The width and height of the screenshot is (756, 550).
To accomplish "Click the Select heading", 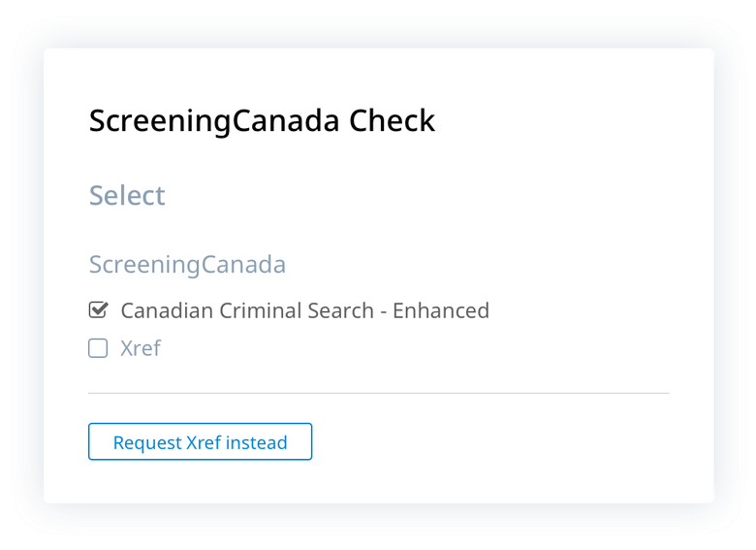I will click(x=127, y=195).
